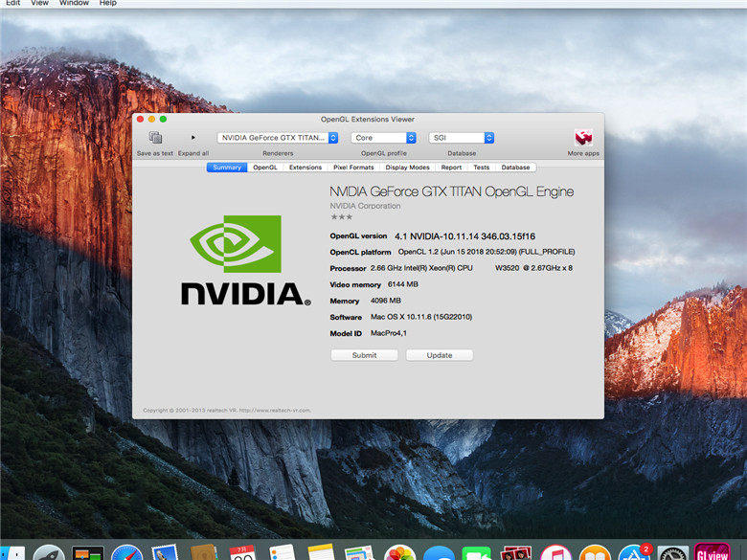
Task: Click the Expand all arrow icon
Action: (192, 137)
